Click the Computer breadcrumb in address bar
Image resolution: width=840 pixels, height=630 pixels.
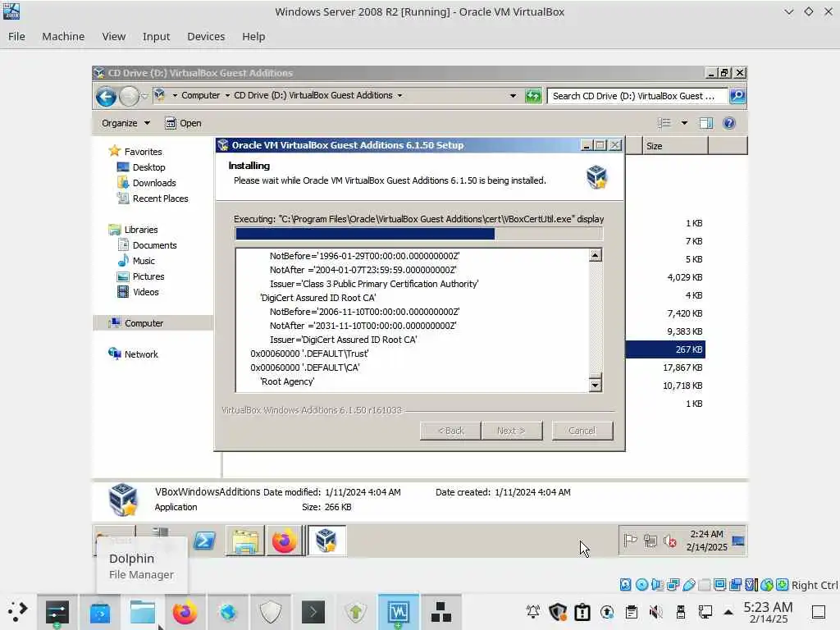[x=200, y=95]
